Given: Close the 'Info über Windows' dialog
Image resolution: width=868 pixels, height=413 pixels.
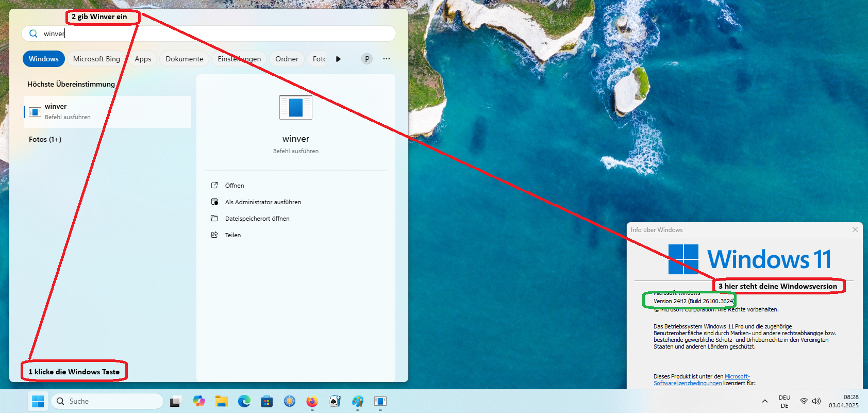Looking at the screenshot, I should tap(855, 229).
